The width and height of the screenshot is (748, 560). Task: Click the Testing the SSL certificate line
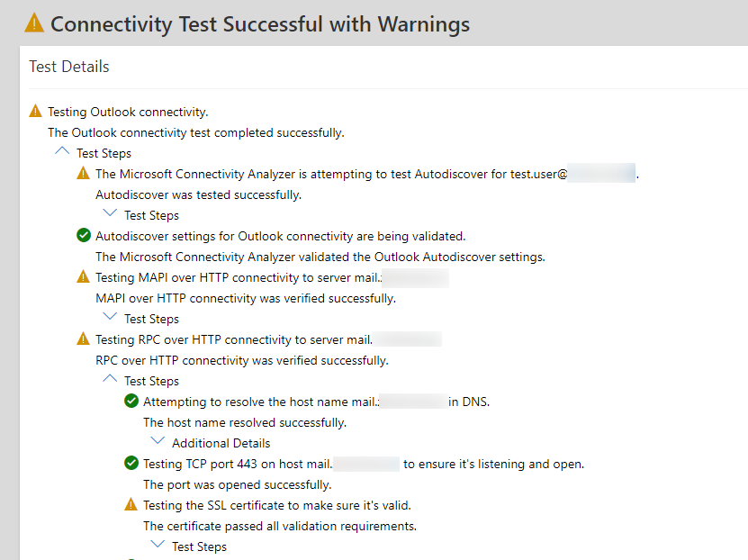click(277, 505)
